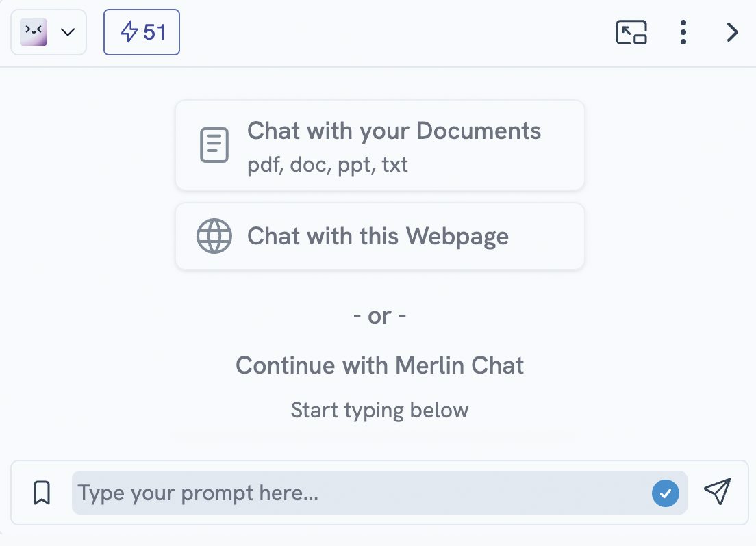Click the document page icon
This screenshot has width=756, height=546.
click(x=214, y=145)
